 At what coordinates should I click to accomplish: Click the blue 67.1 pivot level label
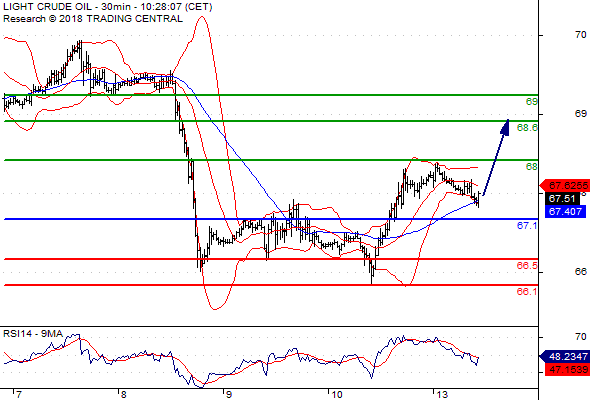527,226
